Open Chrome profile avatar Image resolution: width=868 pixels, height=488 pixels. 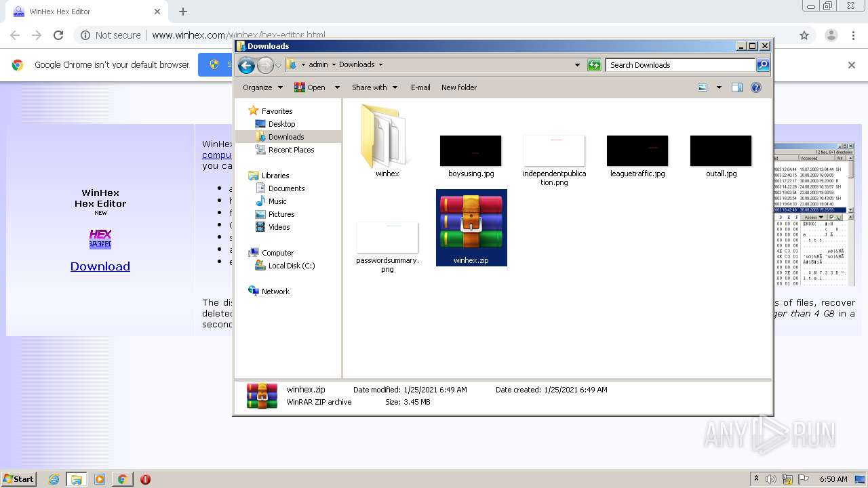click(x=831, y=35)
